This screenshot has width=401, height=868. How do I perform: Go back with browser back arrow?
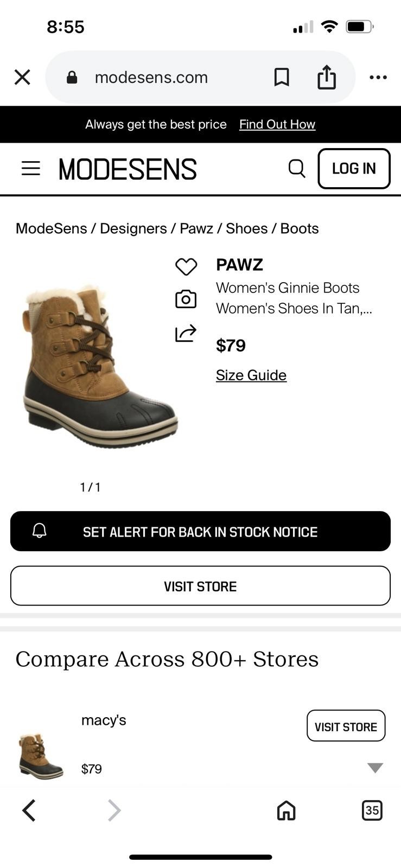click(29, 810)
